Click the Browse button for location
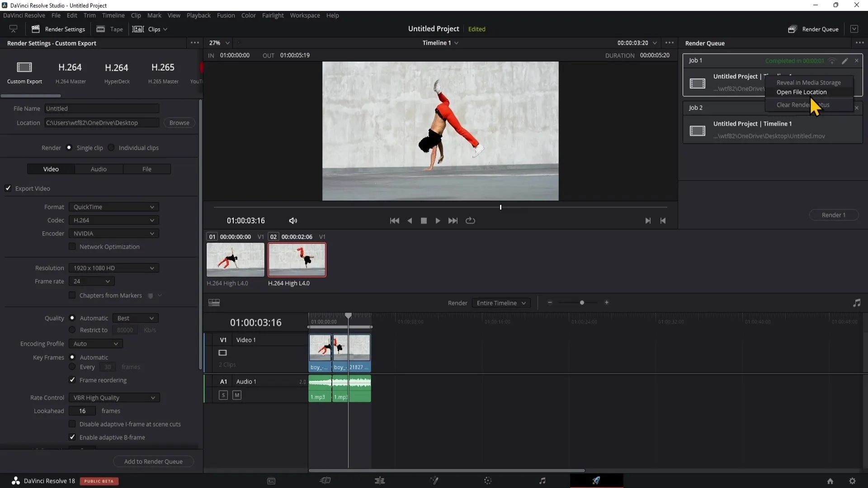The image size is (868, 488). tap(179, 123)
